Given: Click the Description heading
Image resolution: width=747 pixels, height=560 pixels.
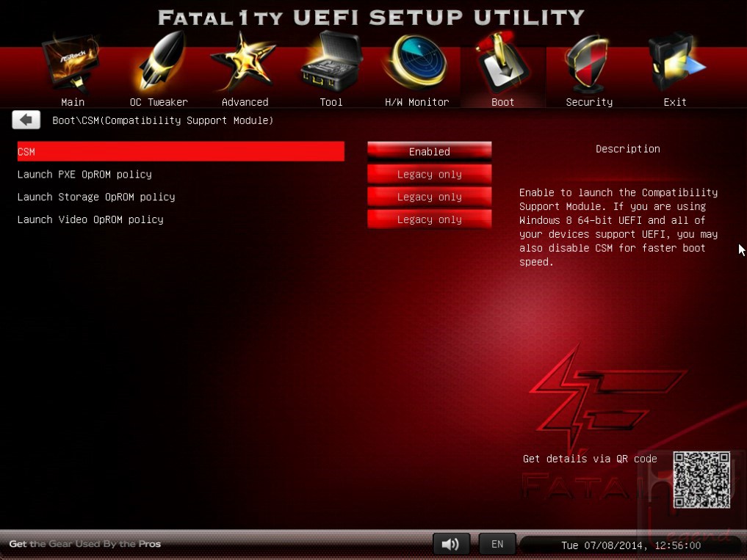Looking at the screenshot, I should 627,149.
